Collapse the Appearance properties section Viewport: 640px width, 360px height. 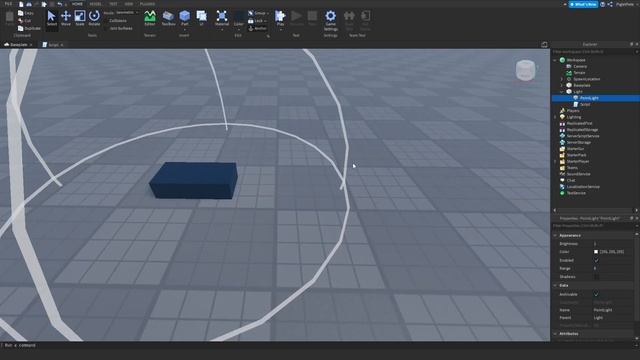[555, 236]
